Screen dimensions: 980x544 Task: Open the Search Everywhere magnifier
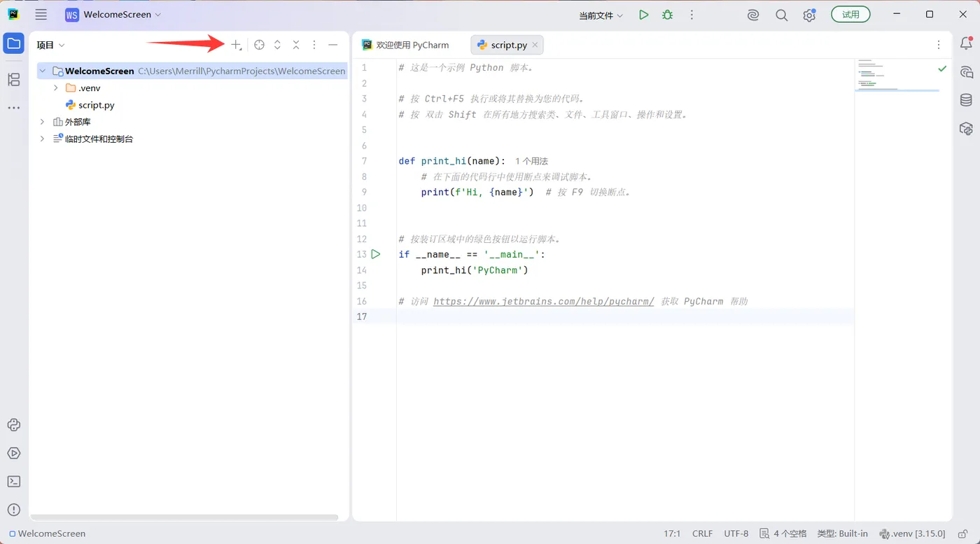(782, 15)
